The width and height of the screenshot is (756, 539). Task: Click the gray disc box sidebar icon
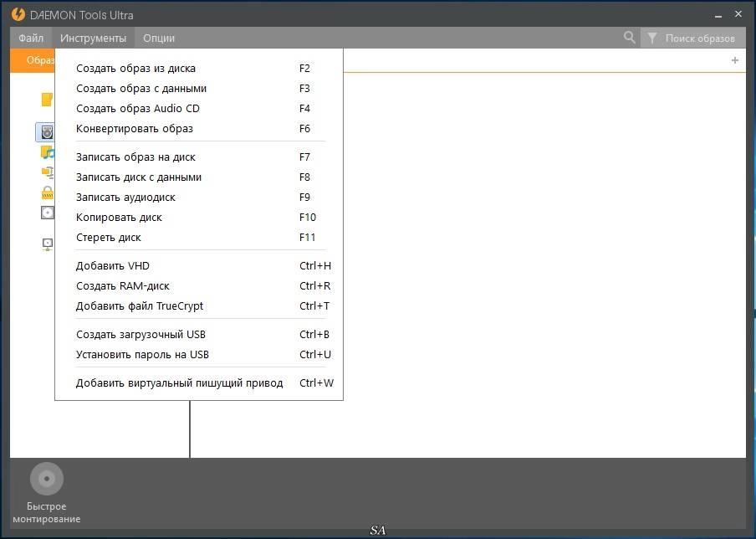click(47, 213)
